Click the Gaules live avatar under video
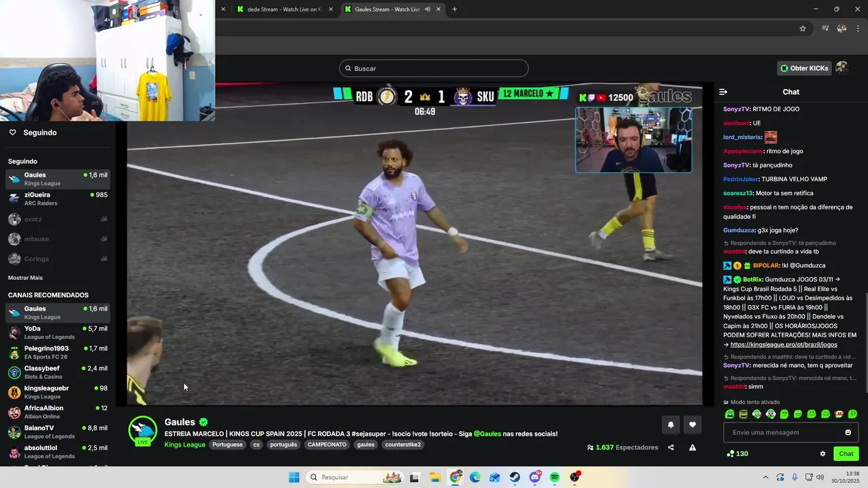868x488 pixels. point(143,431)
